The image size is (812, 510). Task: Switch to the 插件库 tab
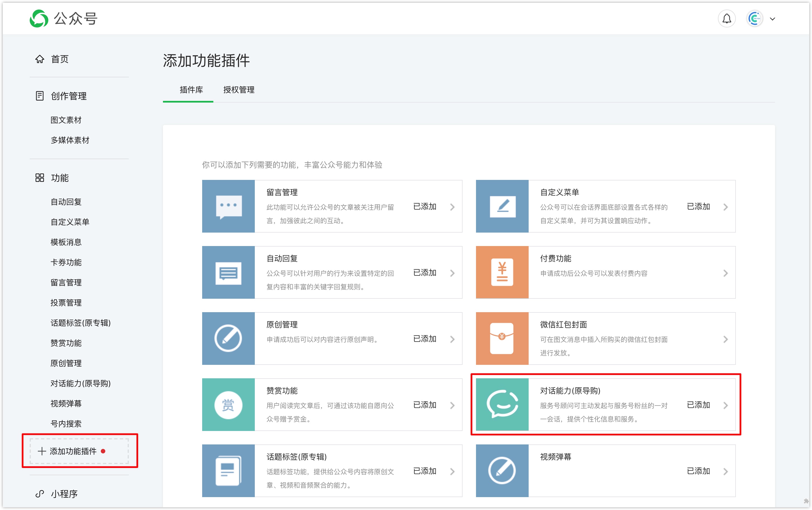(191, 90)
